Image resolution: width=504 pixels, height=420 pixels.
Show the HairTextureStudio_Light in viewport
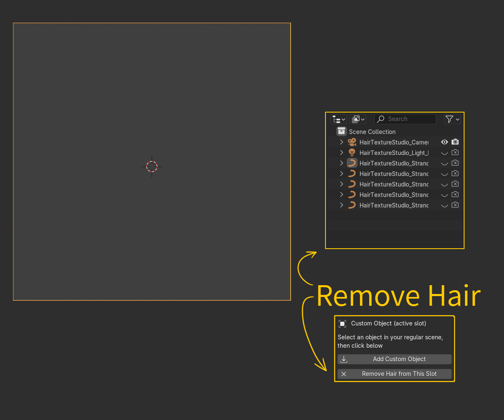coord(444,153)
